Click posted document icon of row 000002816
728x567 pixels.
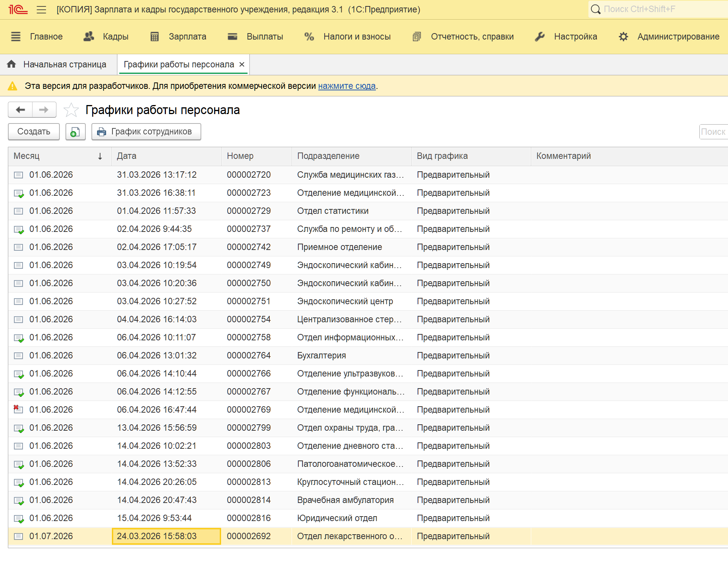(18, 518)
